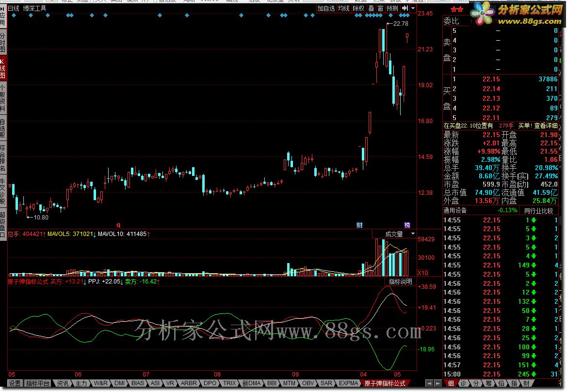Select the 财 finance tab
The image size is (567, 392).
[527, 383]
